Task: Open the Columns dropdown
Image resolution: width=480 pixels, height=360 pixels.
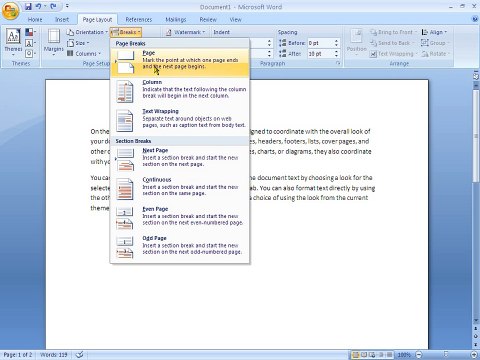Action: (x=84, y=53)
